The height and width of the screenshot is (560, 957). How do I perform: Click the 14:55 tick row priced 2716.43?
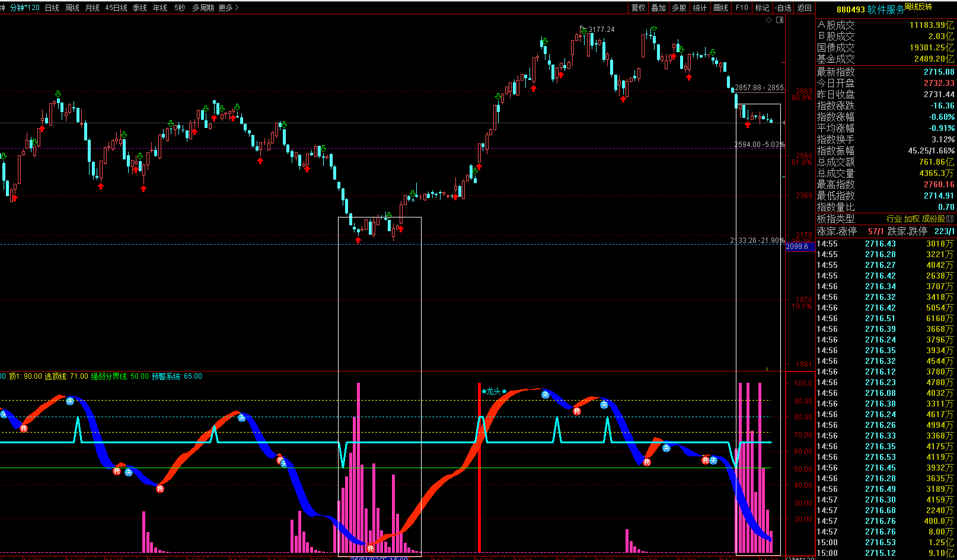(x=886, y=244)
